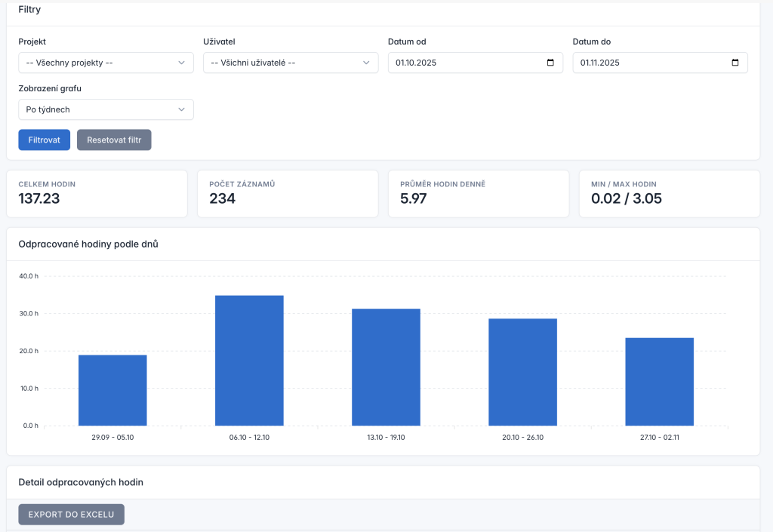Viewport: 773px width, 532px height.
Task: Click the bar for week 20.10 - 26.10
Action: 522,372
